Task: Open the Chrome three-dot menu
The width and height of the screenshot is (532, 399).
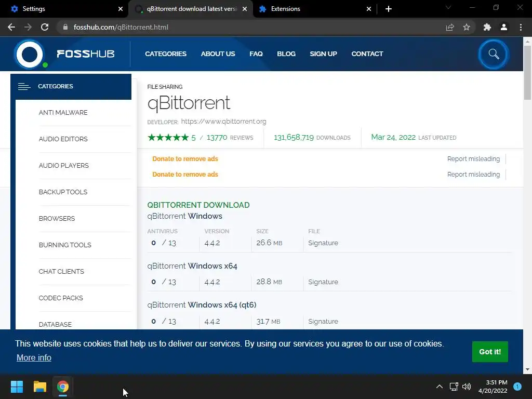Action: coord(521,27)
